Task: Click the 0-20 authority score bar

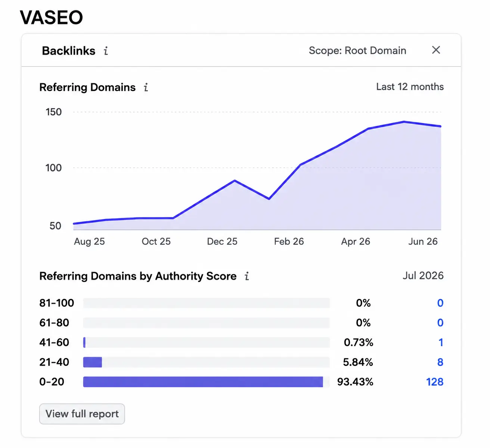Action: tap(207, 382)
